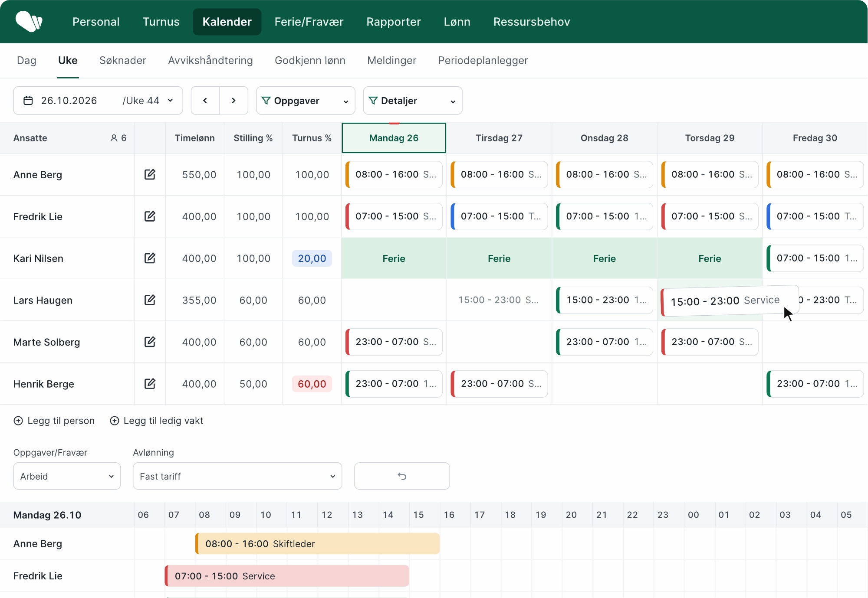Click Henrik Berge's Friday 23:00-07:00 shift
The width and height of the screenshot is (868, 598).
pyautogui.click(x=815, y=383)
